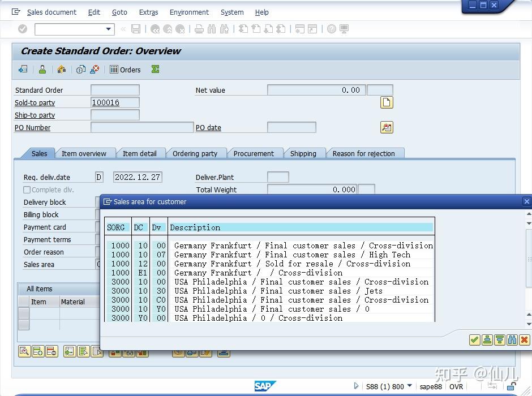Select the Print icon in the standard toolbar
Screen dimensions: 532x396
[200, 29]
